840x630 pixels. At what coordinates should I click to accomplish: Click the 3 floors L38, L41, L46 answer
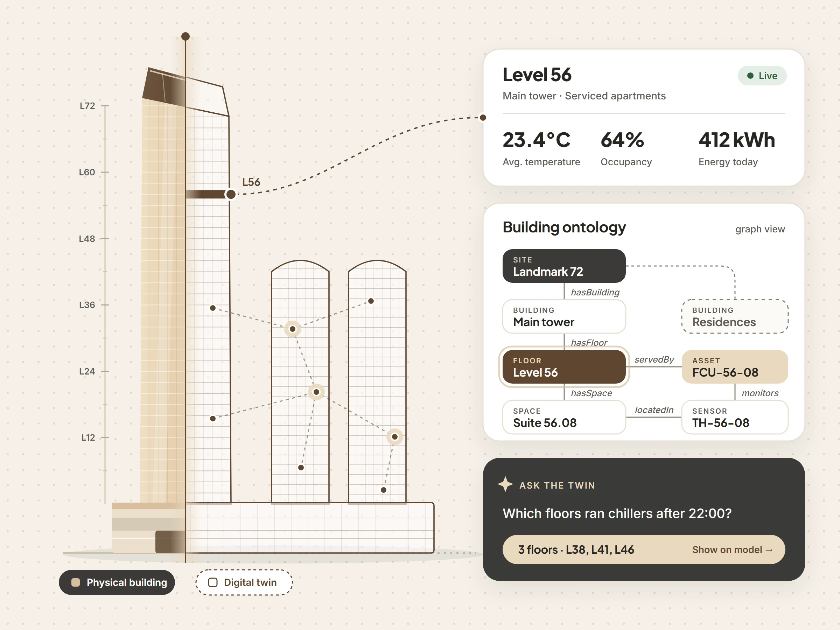tap(576, 549)
